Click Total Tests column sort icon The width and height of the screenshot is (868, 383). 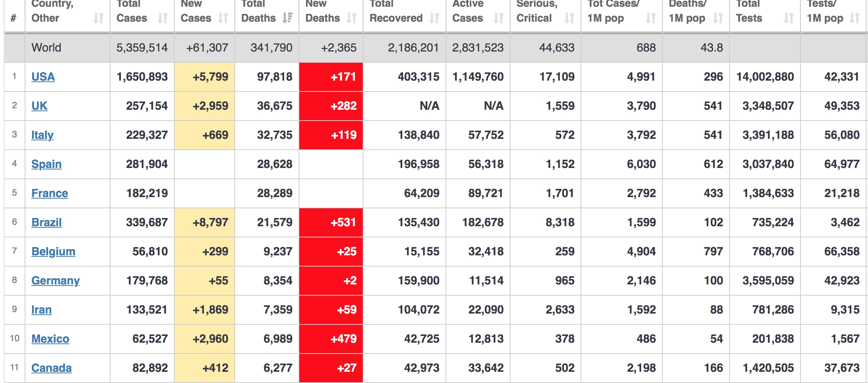[x=789, y=18]
